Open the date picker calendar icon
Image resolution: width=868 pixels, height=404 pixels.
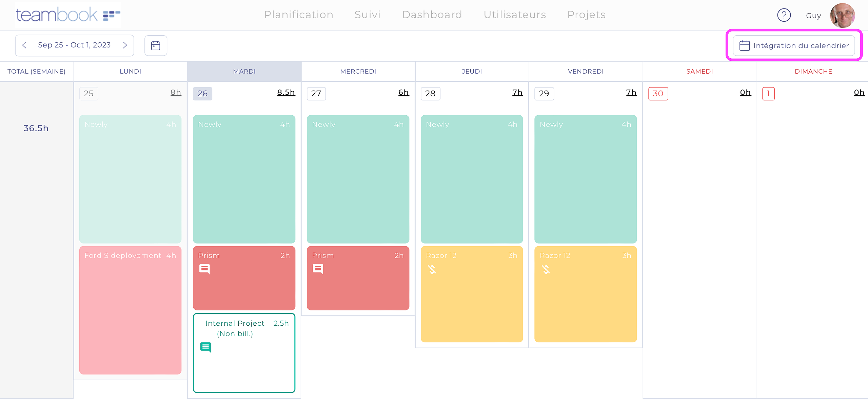point(156,45)
